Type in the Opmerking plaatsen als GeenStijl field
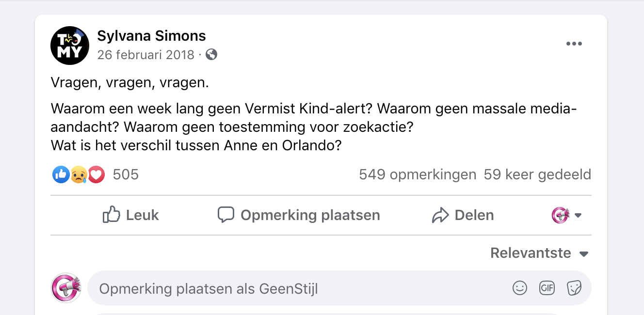Image resolution: width=644 pixels, height=315 pixels. pyautogui.click(x=291, y=289)
